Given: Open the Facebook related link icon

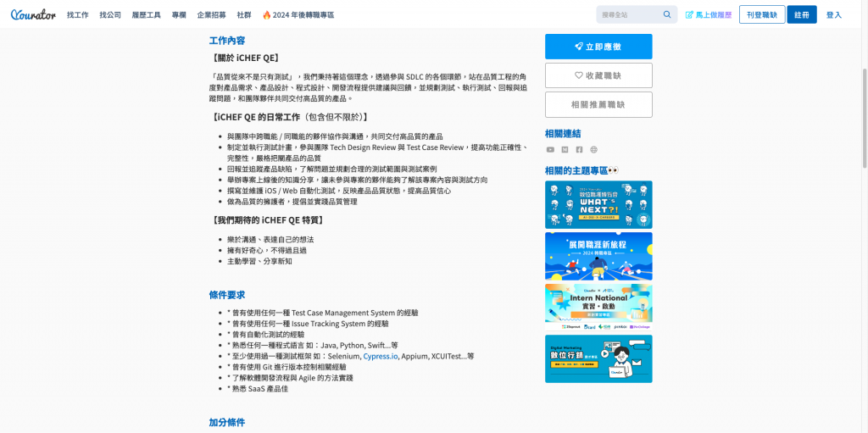Looking at the screenshot, I should [579, 149].
